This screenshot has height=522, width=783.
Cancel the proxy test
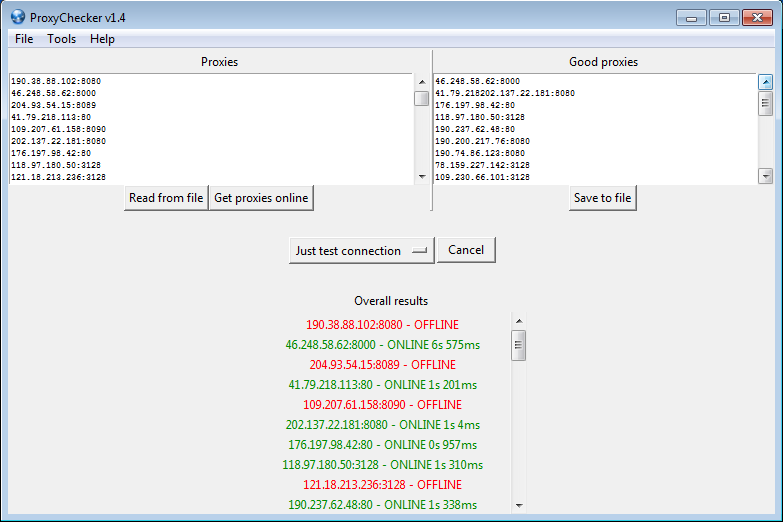(466, 250)
